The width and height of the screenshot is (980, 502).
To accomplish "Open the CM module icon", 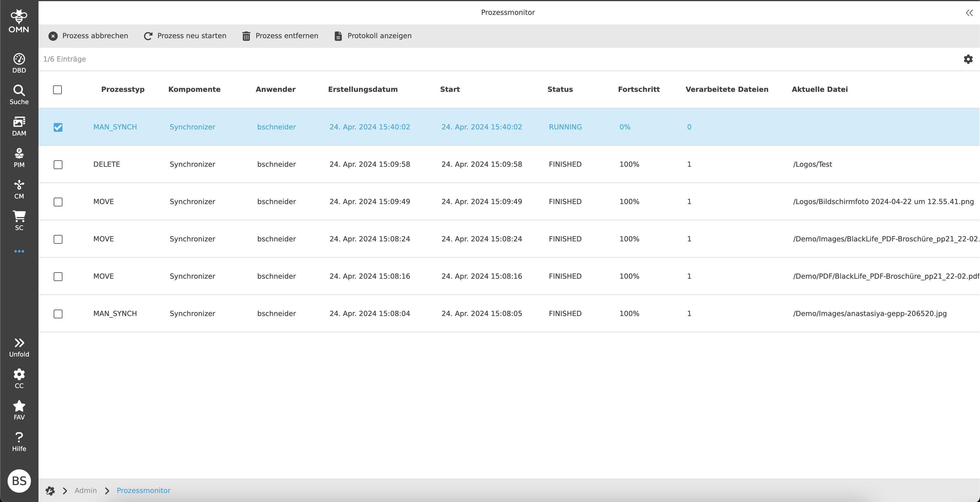I will tap(19, 189).
